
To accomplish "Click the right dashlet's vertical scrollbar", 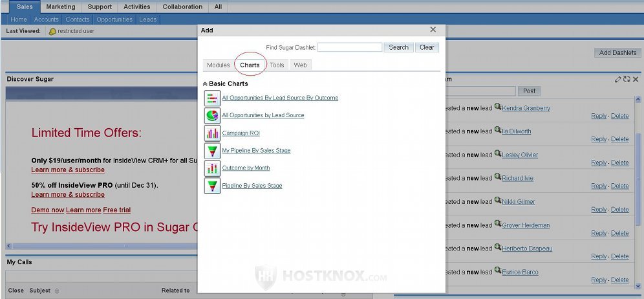I will [638, 179].
